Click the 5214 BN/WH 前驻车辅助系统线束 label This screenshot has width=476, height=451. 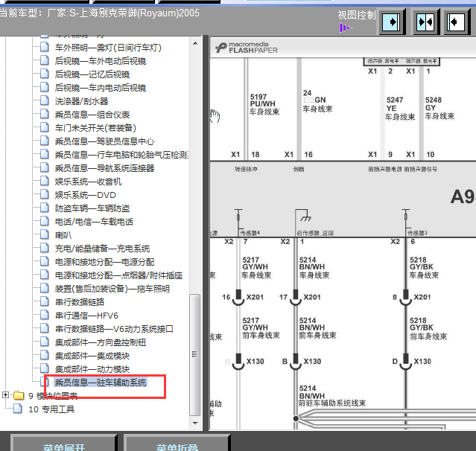[332, 396]
